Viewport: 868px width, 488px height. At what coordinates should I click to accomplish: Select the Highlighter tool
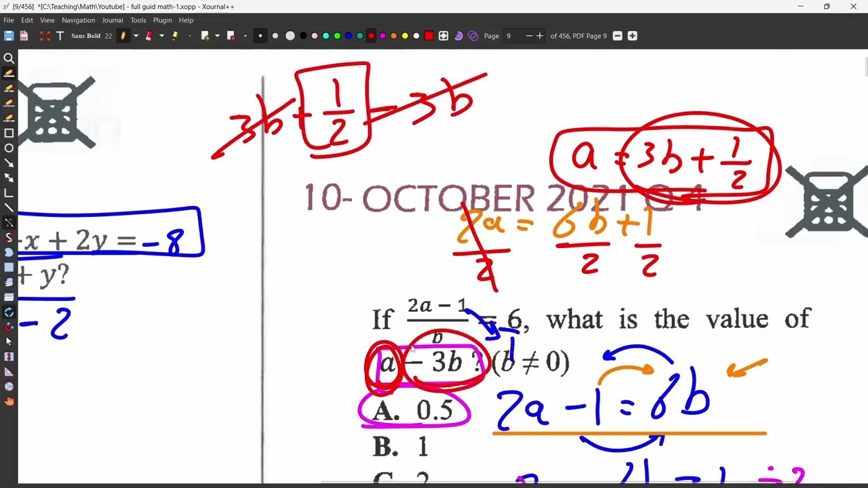[x=176, y=36]
